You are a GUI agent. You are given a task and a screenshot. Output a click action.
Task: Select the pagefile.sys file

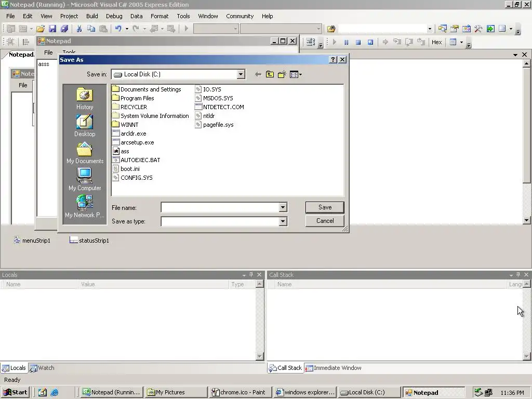[215, 125]
